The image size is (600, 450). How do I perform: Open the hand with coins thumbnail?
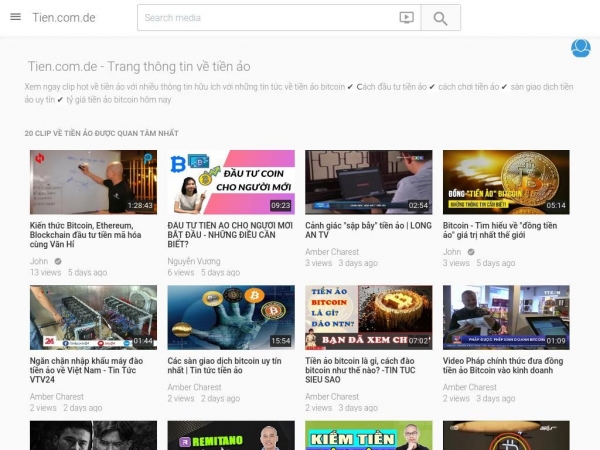tap(231, 317)
